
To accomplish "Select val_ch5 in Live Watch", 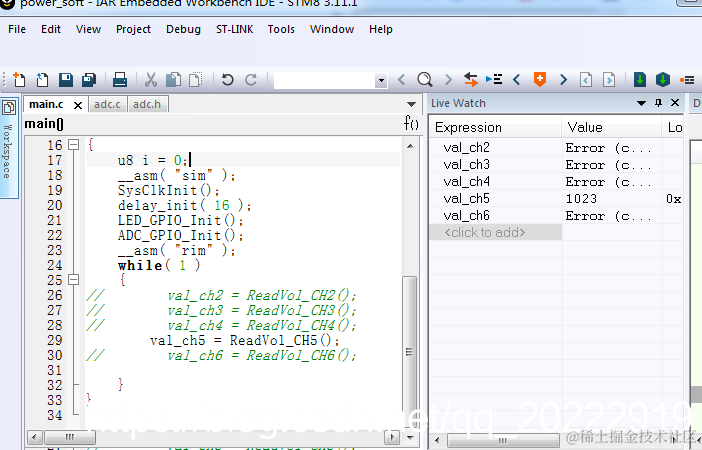I will coord(467,198).
